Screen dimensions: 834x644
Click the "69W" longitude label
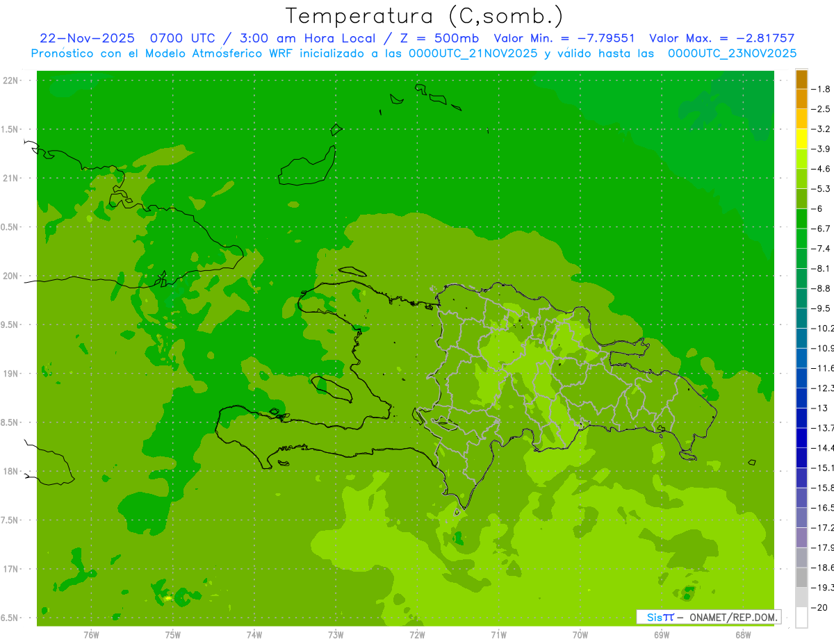pyautogui.click(x=662, y=634)
